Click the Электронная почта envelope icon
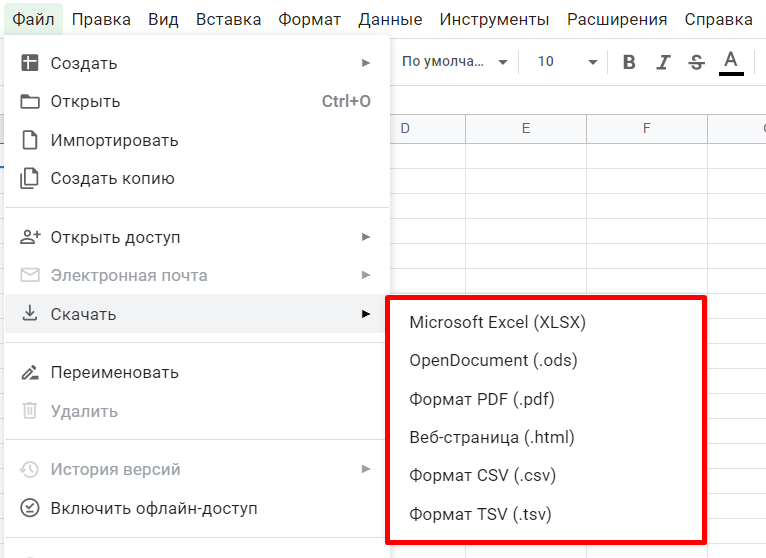Image resolution: width=766 pixels, height=558 pixels. pos(30,275)
